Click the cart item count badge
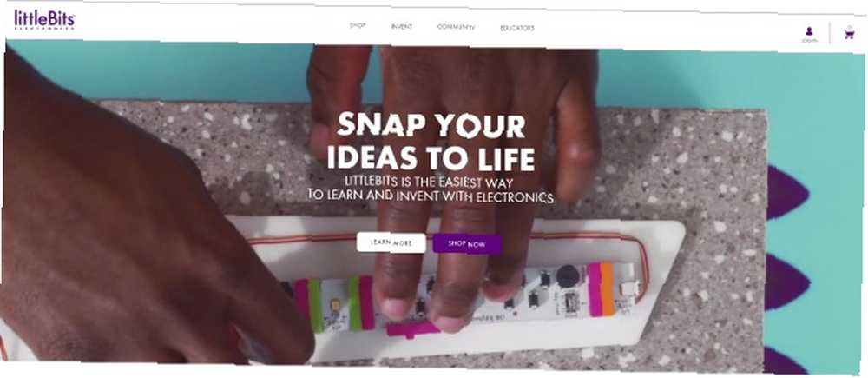The width and height of the screenshot is (868, 378). [x=850, y=27]
